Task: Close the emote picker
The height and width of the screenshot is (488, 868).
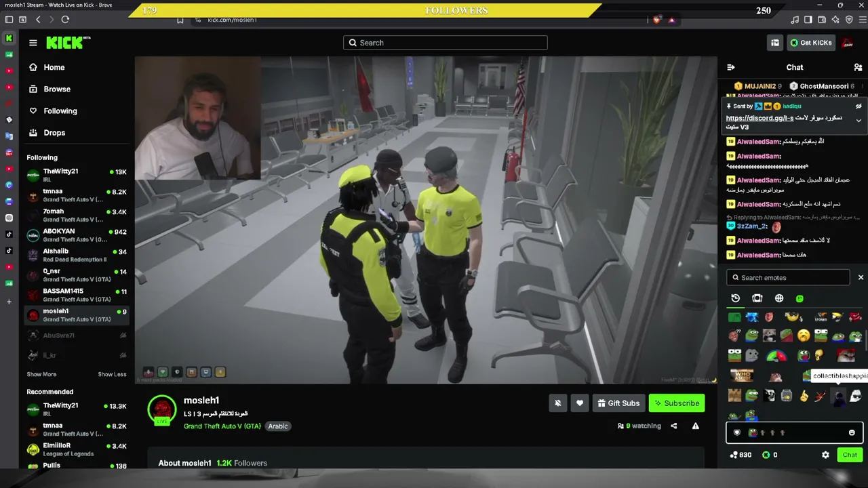Action: point(861,277)
